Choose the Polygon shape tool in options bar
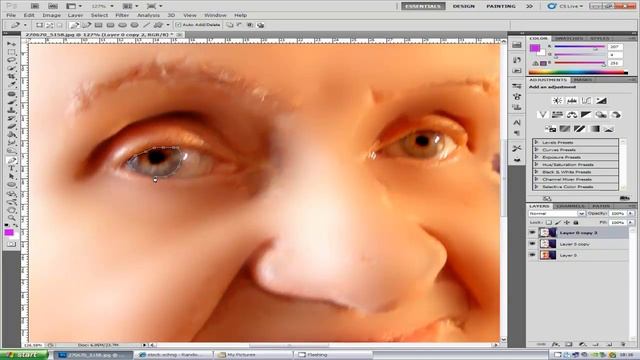 click(x=134, y=25)
